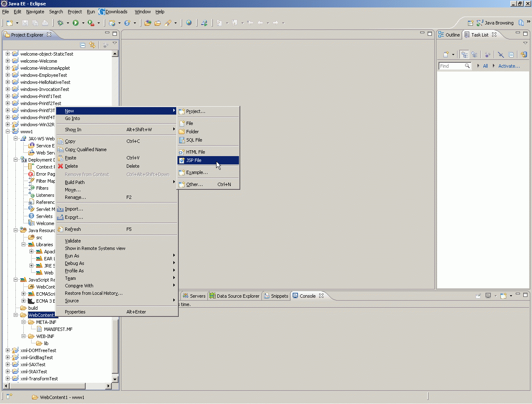Toggle Categorized presentation in Task List
Viewport: 532px width, 404px height.
[464, 54]
